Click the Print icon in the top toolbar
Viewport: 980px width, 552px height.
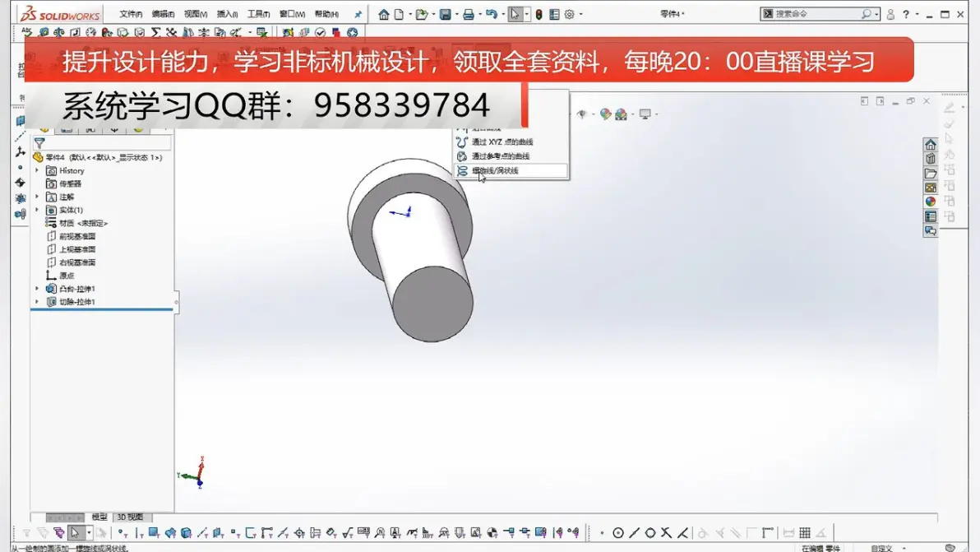click(468, 14)
